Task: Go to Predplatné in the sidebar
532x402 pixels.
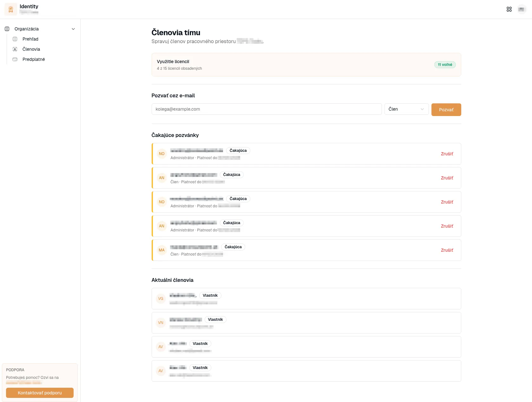Action: (34, 59)
